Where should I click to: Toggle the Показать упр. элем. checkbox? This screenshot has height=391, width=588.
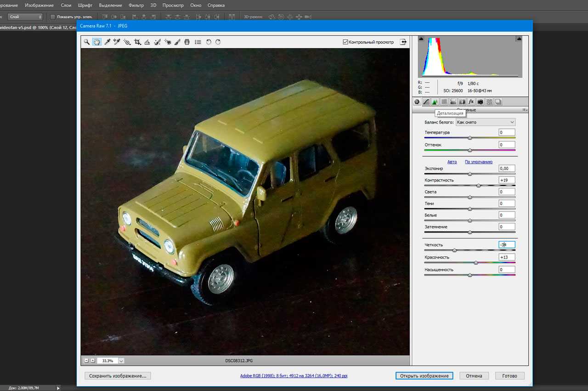pos(52,17)
